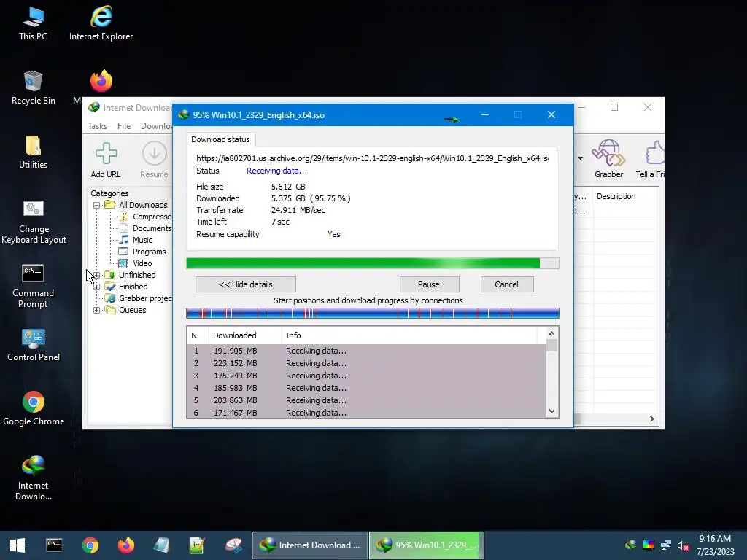
Task: Click the archive.org download URL text
Action: [x=373, y=158]
